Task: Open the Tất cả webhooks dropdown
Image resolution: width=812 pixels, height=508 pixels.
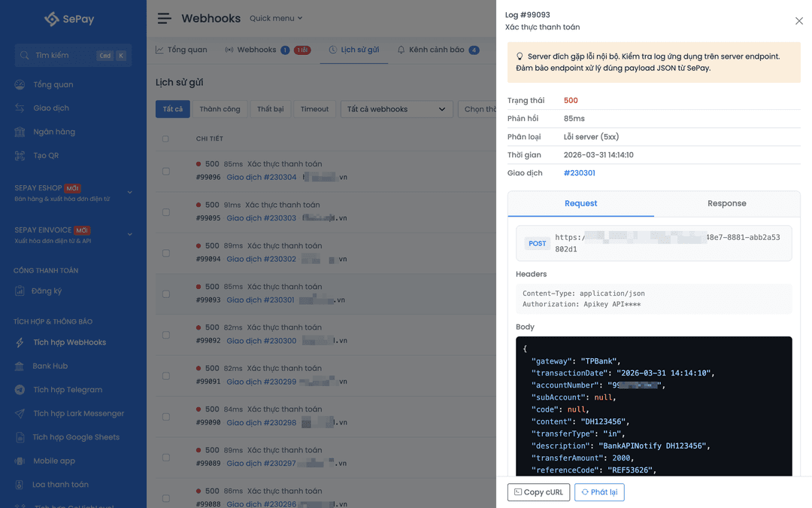Action: click(x=397, y=109)
